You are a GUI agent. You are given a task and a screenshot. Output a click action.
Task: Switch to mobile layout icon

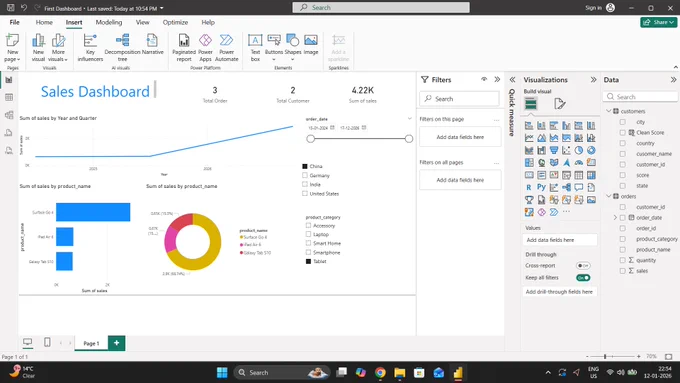click(x=47, y=342)
